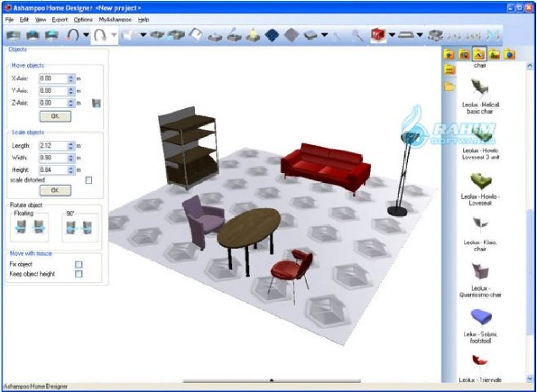The height and width of the screenshot is (392, 537).
Task: Click the gray slab toolbar icon
Action: point(310,35)
